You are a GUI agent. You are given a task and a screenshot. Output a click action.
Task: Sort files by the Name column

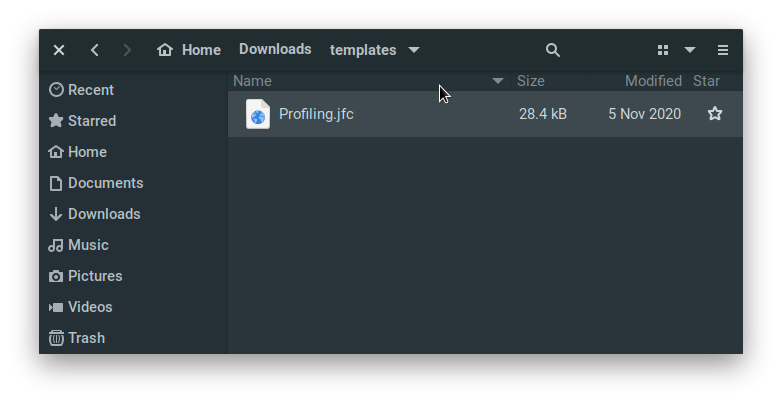[x=253, y=81]
